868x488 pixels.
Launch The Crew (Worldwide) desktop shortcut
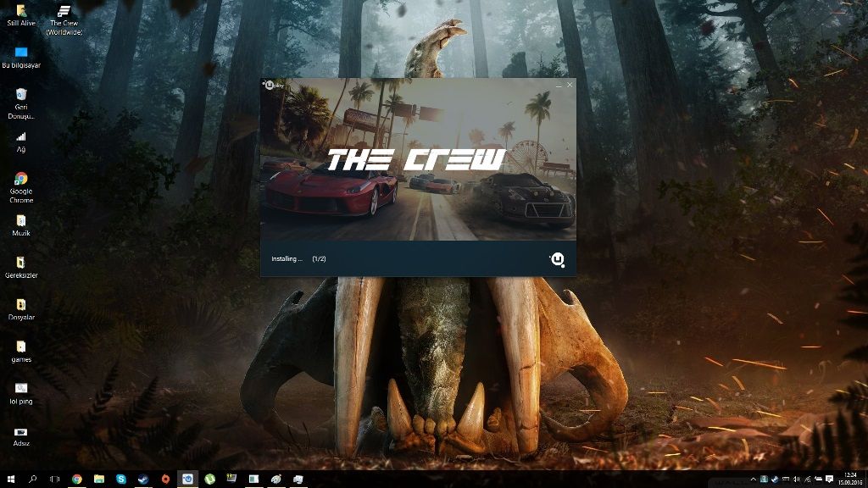64,20
